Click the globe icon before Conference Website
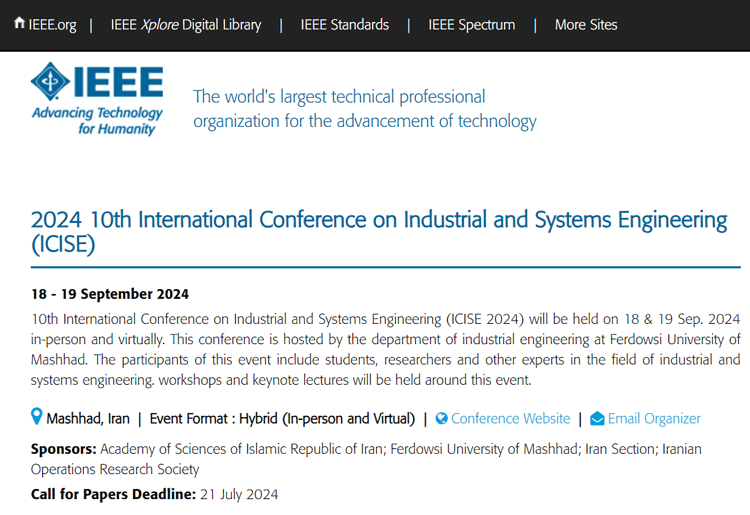 coord(441,418)
